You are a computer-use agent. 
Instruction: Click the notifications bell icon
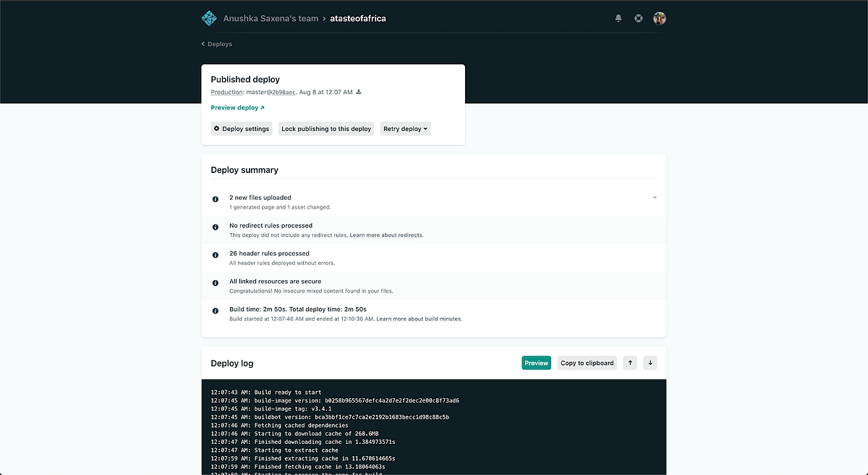tap(618, 18)
